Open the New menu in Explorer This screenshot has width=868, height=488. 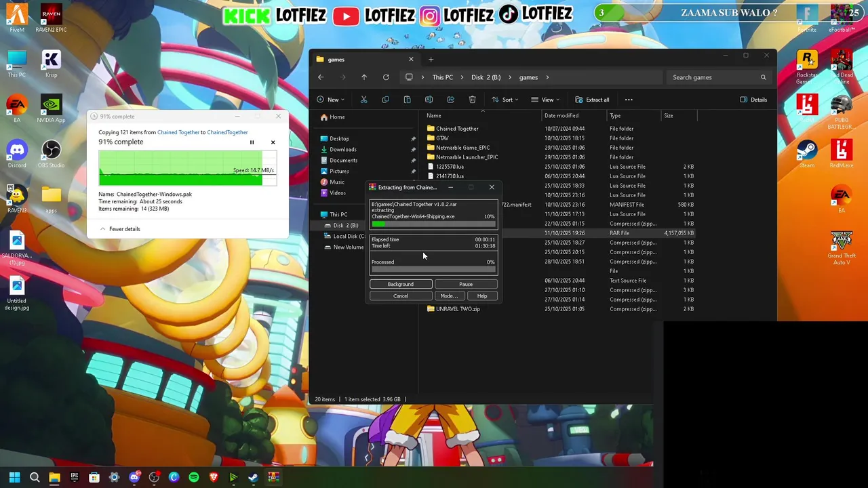tap(332, 100)
